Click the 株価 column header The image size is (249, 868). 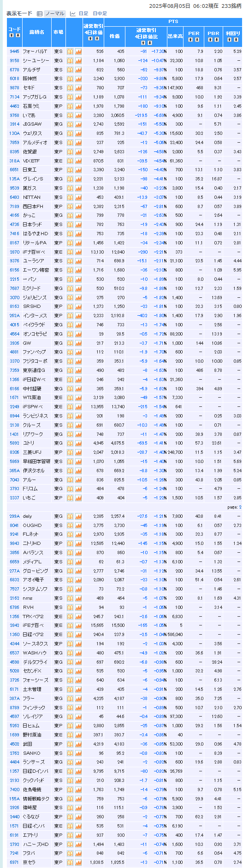coord(114,36)
